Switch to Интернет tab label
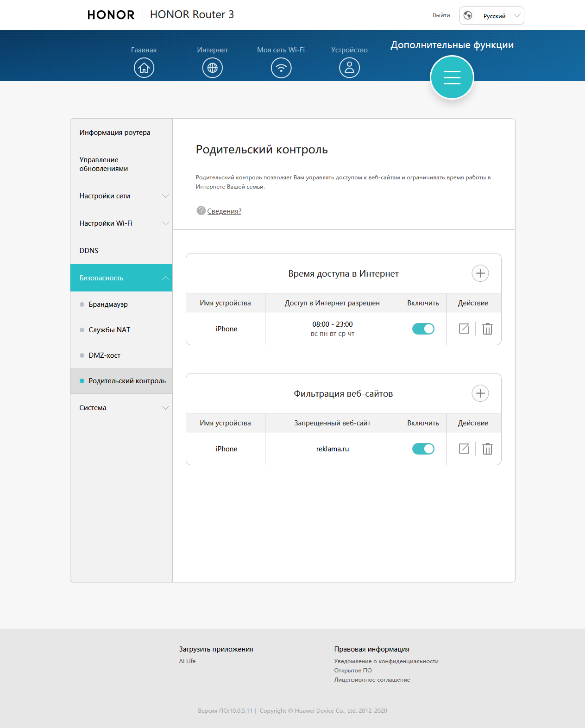Image resolution: width=585 pixels, height=728 pixels. tap(213, 50)
